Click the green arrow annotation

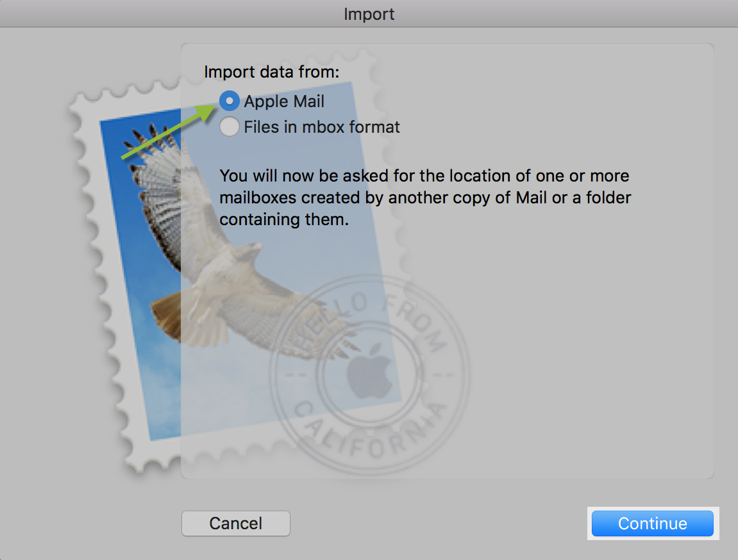point(168,133)
